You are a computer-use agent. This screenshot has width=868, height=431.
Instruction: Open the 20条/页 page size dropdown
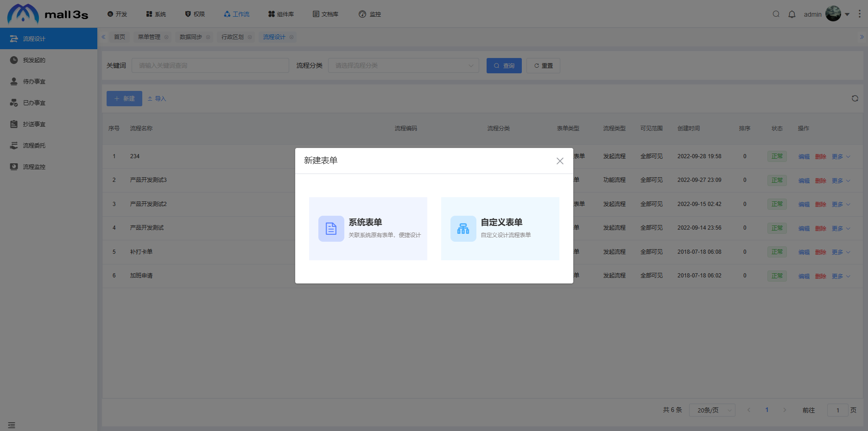coord(712,410)
